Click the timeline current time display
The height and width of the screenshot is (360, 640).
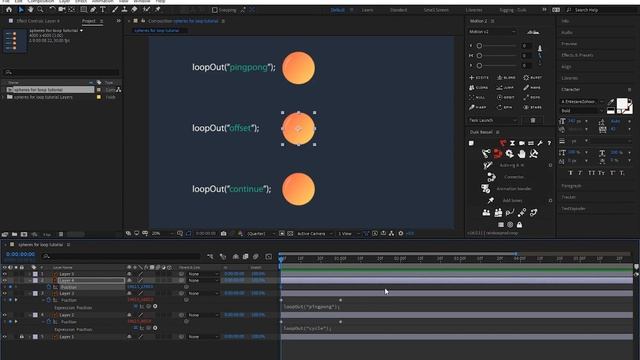tap(20, 254)
